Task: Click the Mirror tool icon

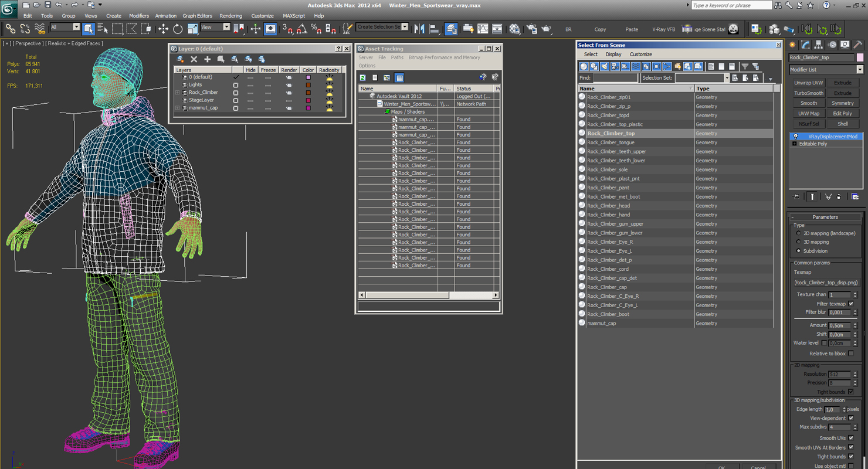Action: point(419,28)
